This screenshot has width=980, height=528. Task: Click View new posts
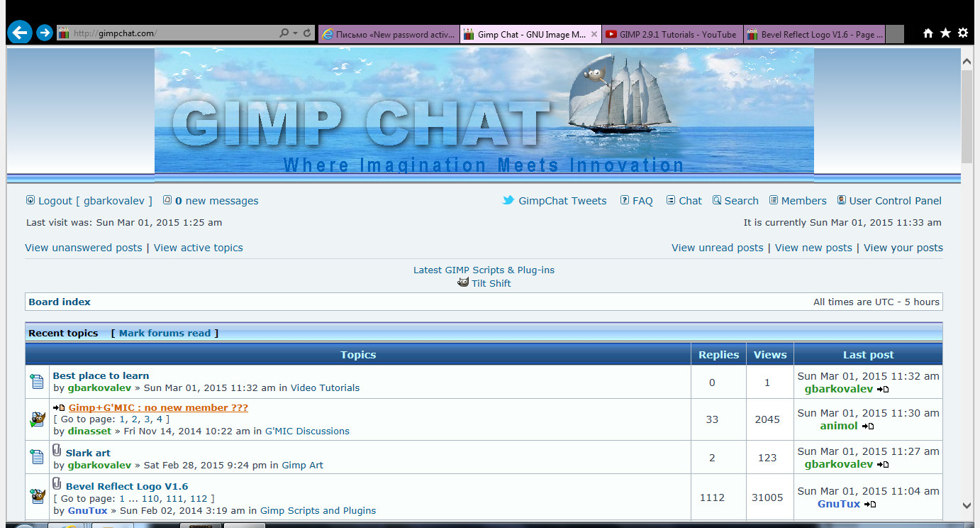(x=813, y=248)
